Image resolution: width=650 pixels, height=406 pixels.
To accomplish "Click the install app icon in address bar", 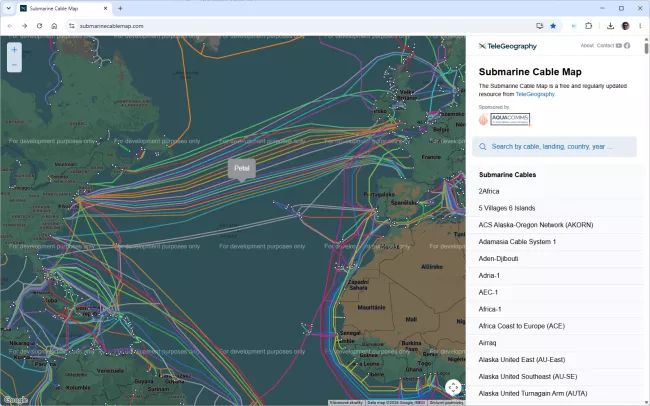I will [539, 26].
